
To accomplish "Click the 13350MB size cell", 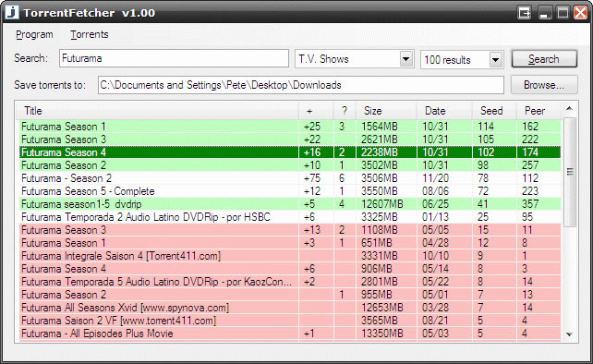I will tap(382, 334).
